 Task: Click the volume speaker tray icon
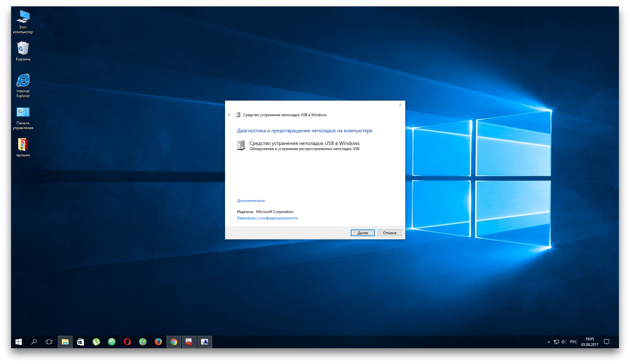564,342
